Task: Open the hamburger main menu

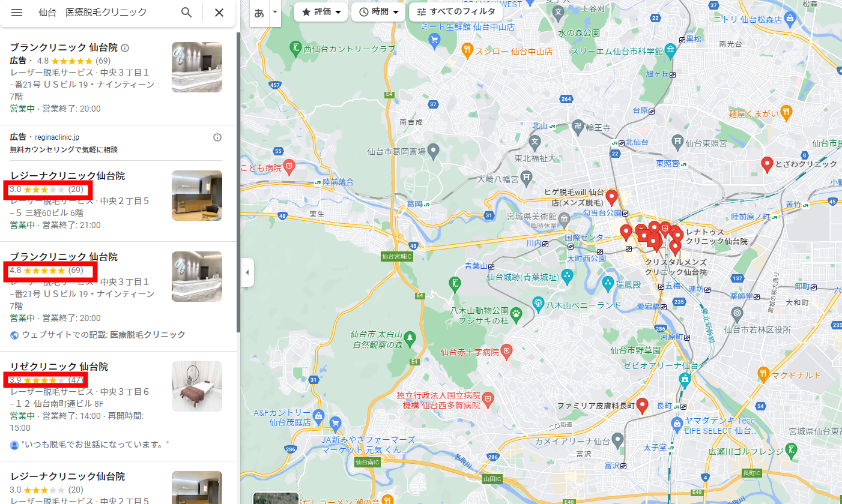Action: coord(17,13)
